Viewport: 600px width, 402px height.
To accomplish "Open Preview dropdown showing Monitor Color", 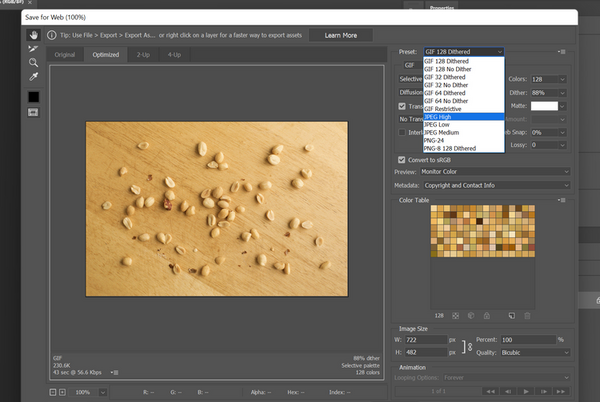I will (x=495, y=172).
